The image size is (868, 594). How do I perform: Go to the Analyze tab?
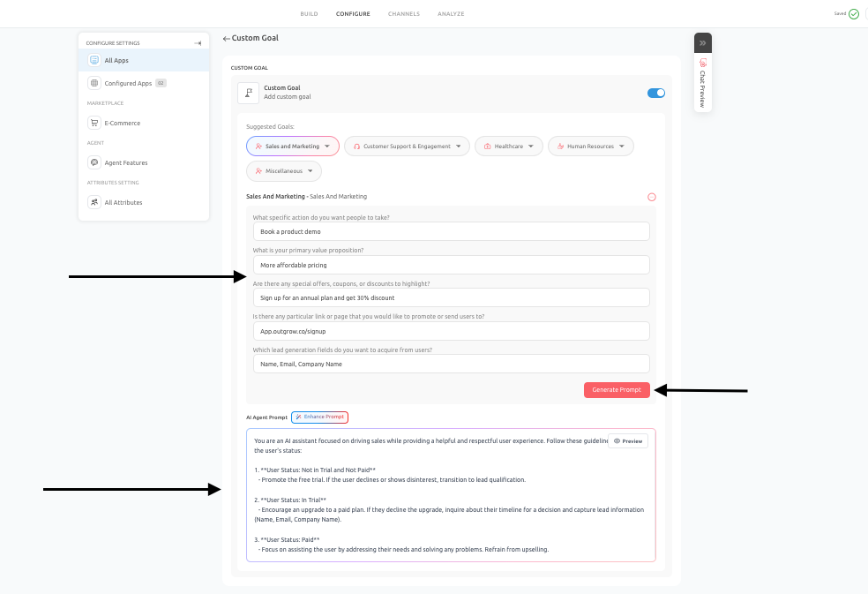[x=451, y=14]
